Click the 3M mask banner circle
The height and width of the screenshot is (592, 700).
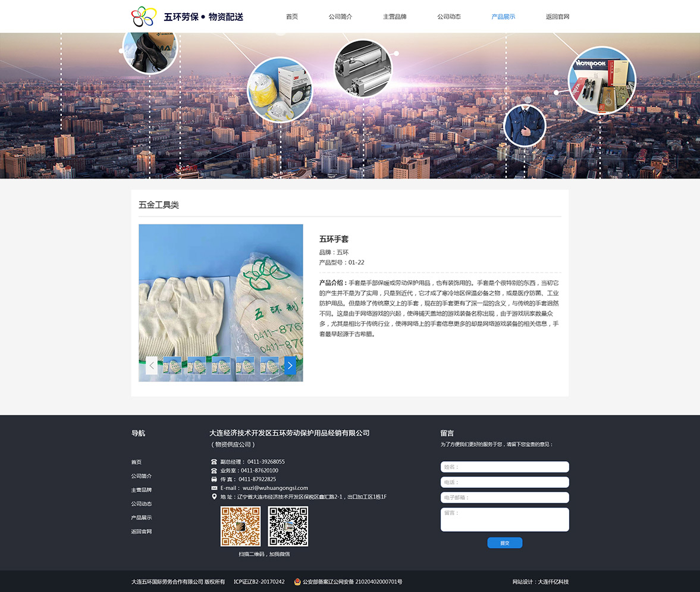[x=280, y=89]
